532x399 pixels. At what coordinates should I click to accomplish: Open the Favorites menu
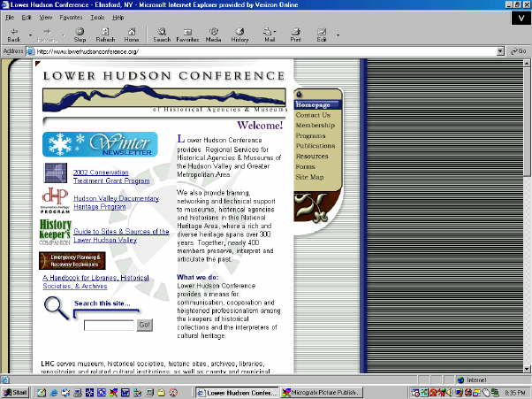(x=71, y=18)
